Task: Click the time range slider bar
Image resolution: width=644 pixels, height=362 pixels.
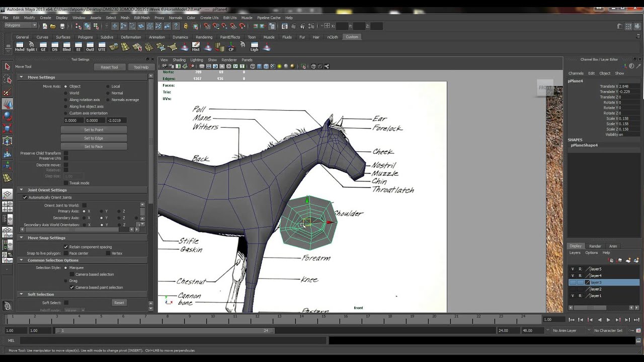Action: 165,330
